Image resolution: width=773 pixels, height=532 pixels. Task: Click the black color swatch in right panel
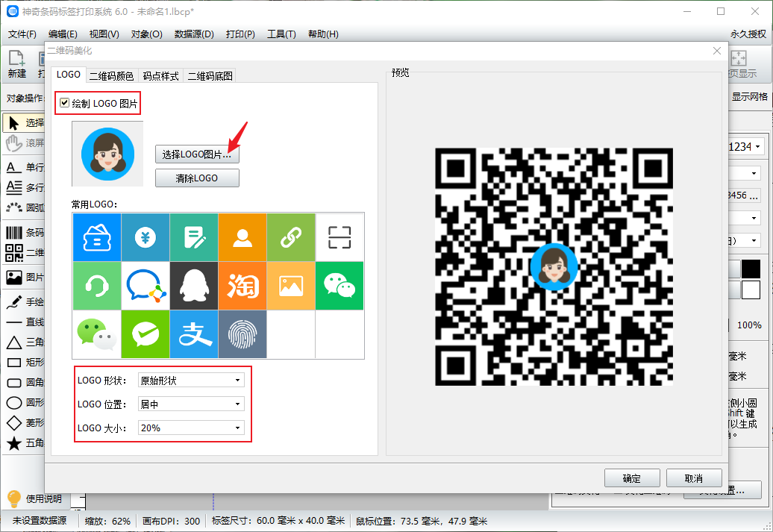[751, 269]
